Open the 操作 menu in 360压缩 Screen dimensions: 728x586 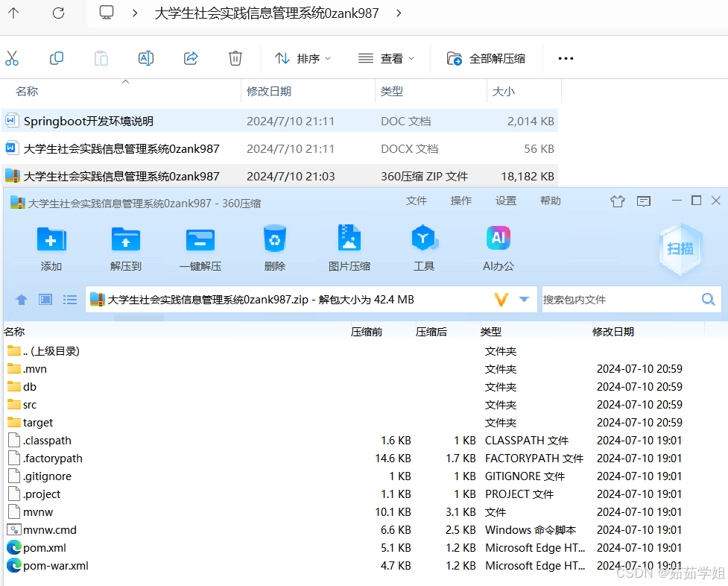[x=461, y=201]
